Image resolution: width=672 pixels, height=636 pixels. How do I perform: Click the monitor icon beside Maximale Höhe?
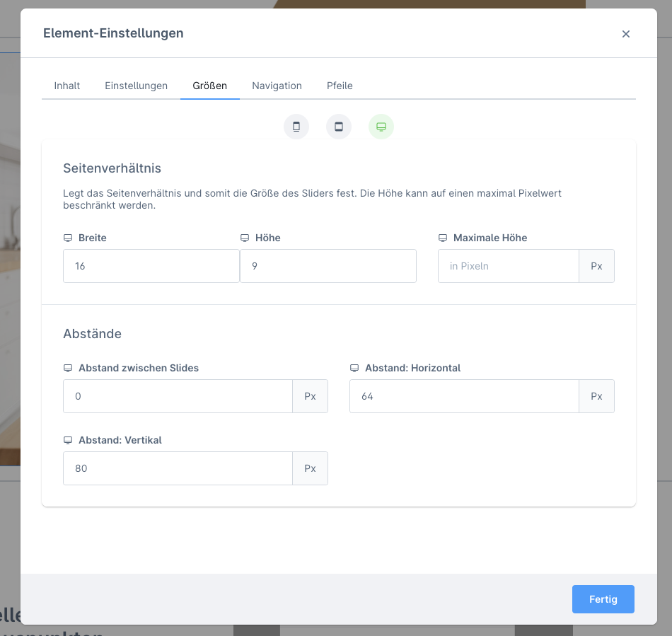(443, 238)
